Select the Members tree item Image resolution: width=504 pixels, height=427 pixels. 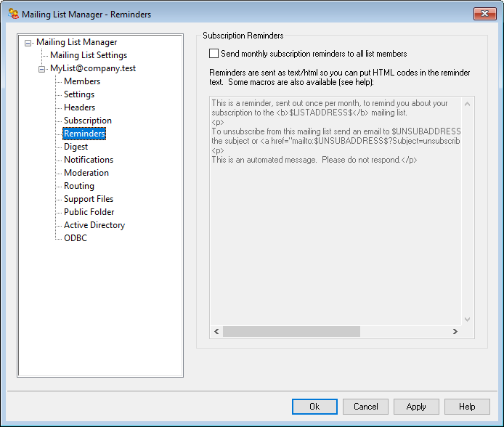82,81
